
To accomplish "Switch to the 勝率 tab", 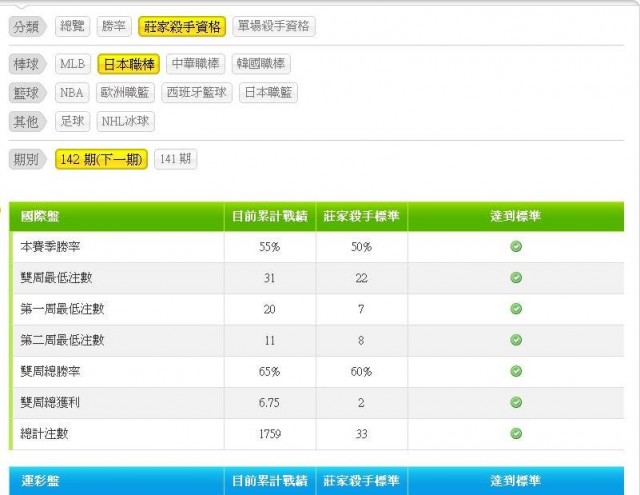I will coord(114,26).
